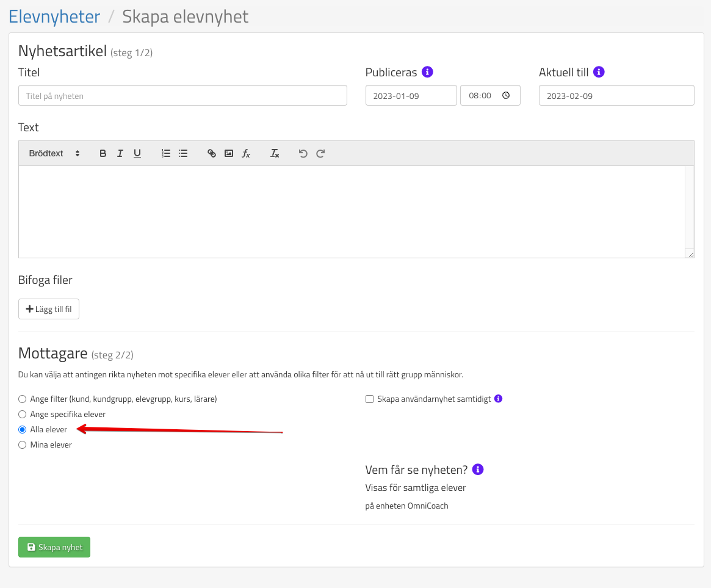Insert a bulleted list
This screenshot has height=588, width=711.
point(183,153)
